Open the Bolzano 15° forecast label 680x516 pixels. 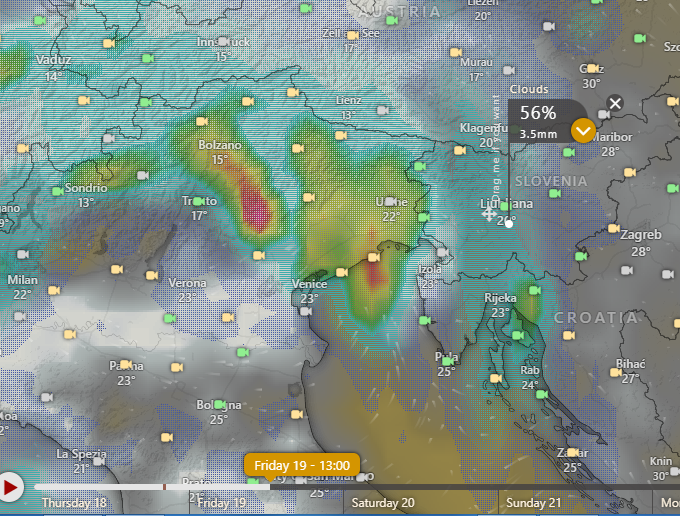point(219,152)
